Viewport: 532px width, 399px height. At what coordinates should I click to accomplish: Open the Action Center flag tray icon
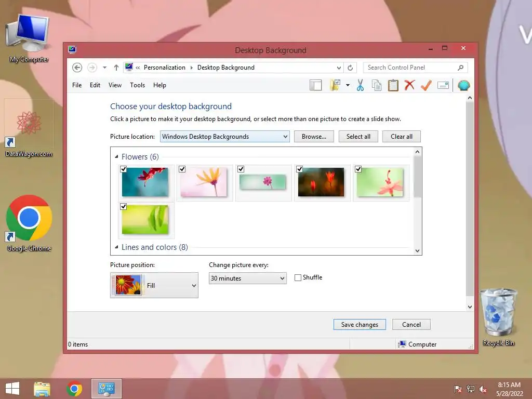(x=458, y=389)
